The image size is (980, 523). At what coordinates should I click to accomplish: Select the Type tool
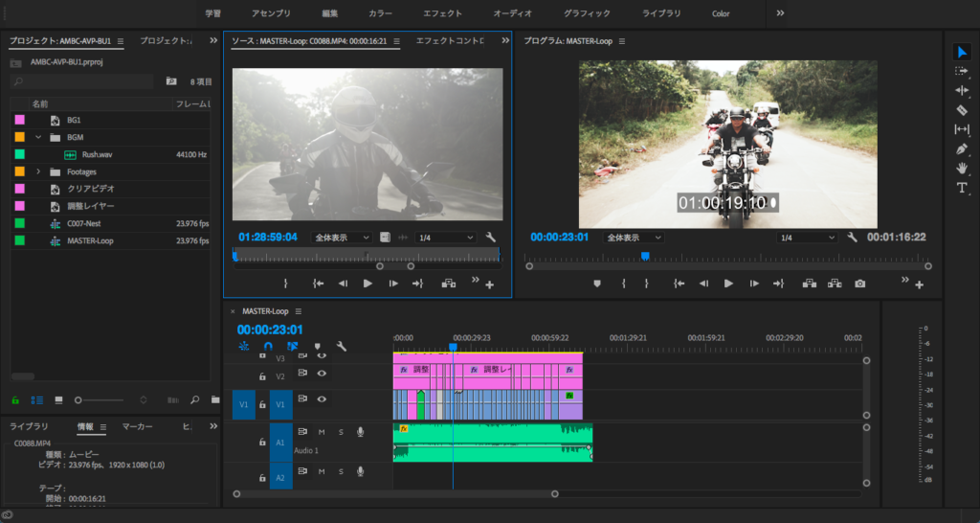click(962, 188)
